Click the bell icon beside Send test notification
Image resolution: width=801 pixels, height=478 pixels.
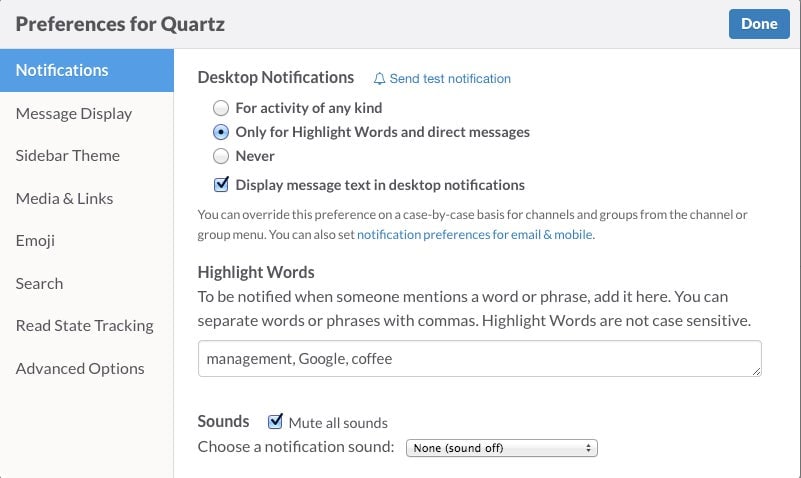click(x=379, y=79)
